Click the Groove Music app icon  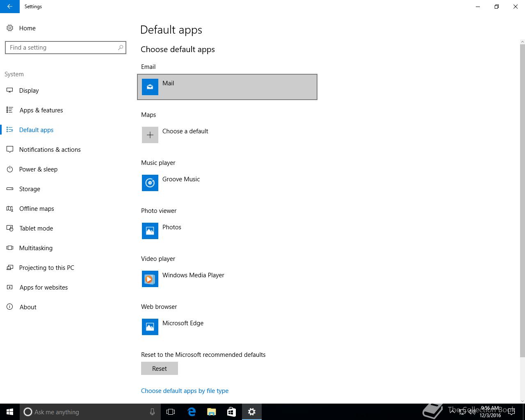[x=150, y=183]
